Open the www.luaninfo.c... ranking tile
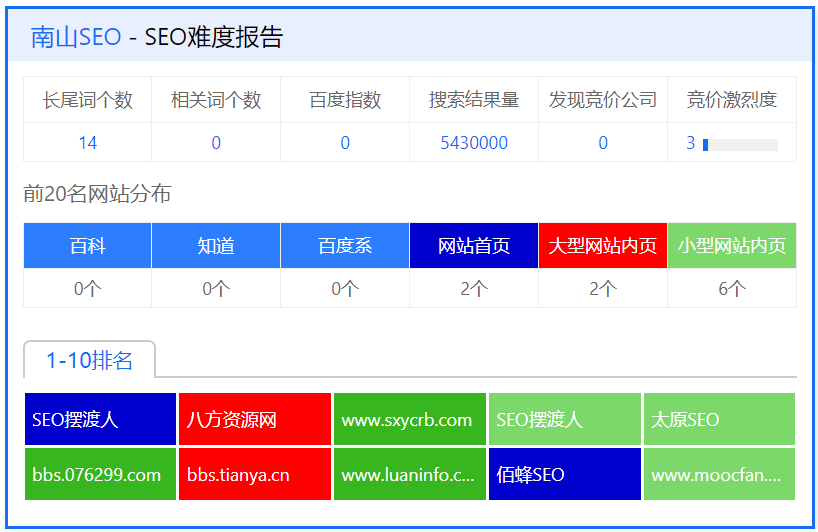The width and height of the screenshot is (818, 532). point(410,474)
